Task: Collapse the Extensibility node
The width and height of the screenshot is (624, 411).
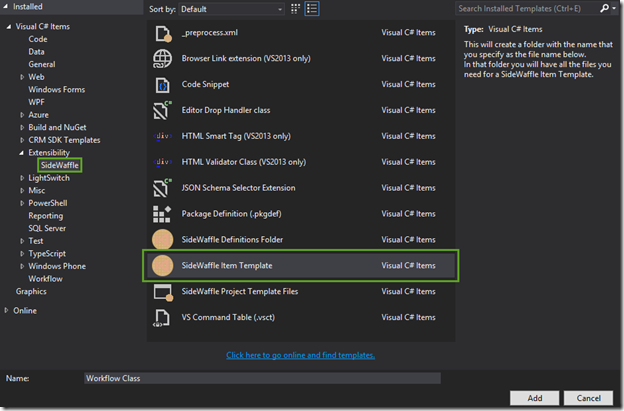Action: [x=21, y=153]
